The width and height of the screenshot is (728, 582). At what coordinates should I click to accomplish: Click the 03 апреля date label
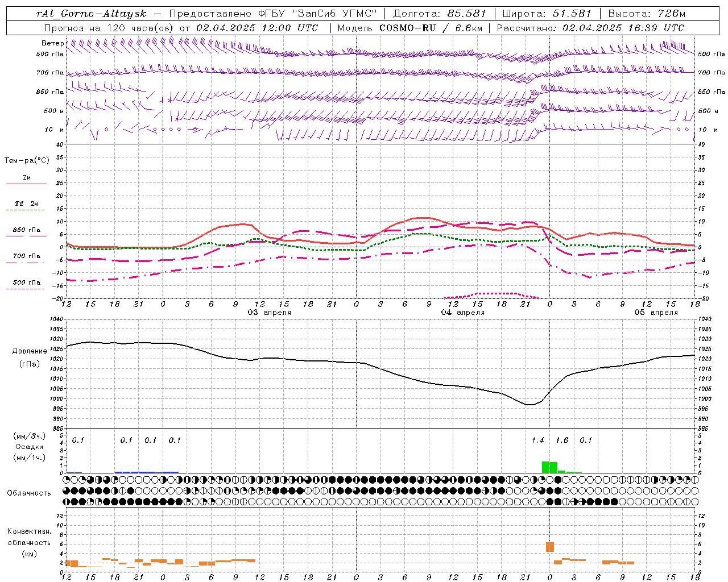tap(270, 313)
